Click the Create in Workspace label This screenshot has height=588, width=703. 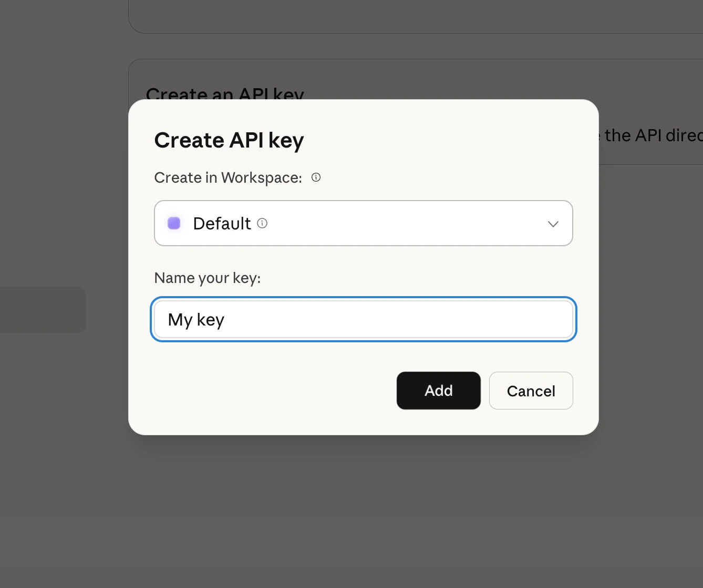point(228,178)
